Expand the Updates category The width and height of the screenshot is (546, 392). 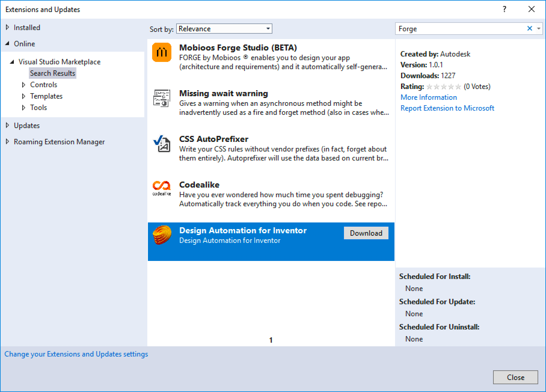coord(8,125)
